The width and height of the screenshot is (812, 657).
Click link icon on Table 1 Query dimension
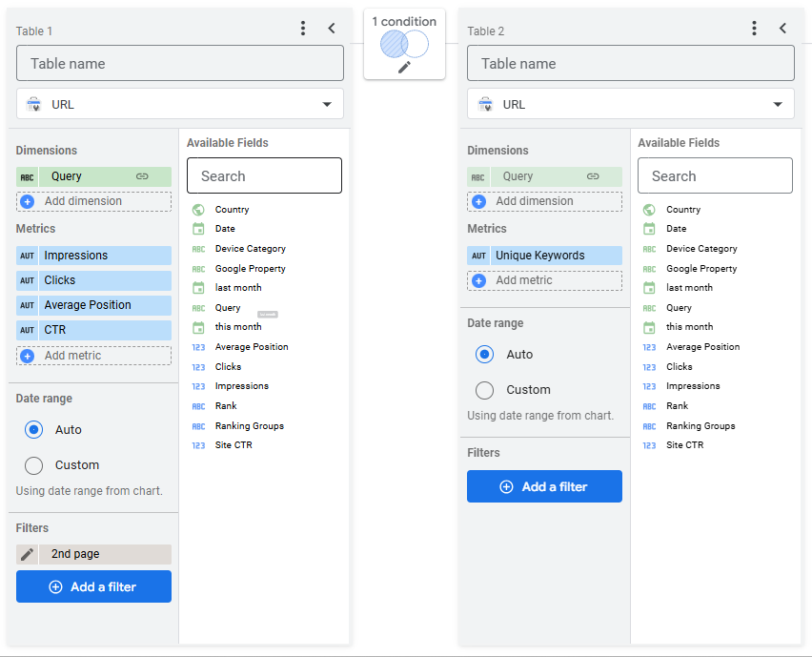[x=142, y=176]
